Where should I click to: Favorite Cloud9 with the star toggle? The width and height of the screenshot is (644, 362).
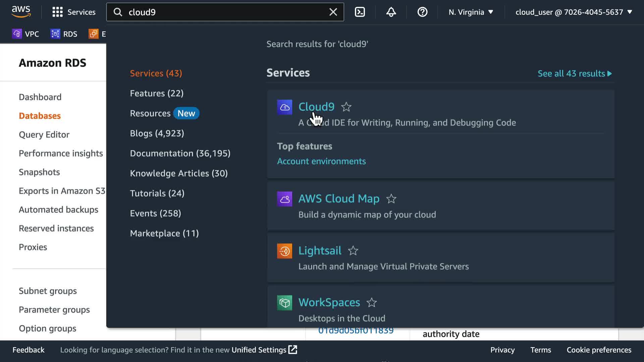click(346, 107)
